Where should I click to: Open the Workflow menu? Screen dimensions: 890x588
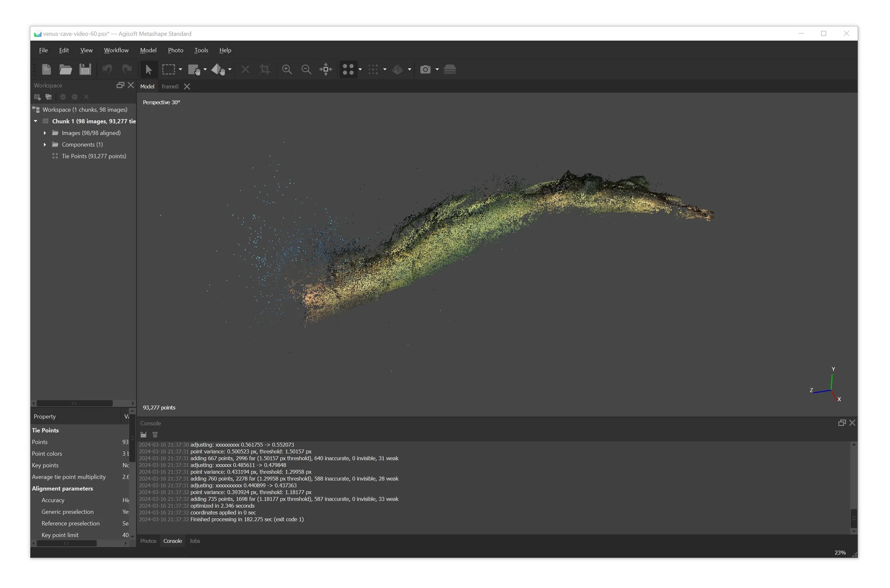(116, 50)
